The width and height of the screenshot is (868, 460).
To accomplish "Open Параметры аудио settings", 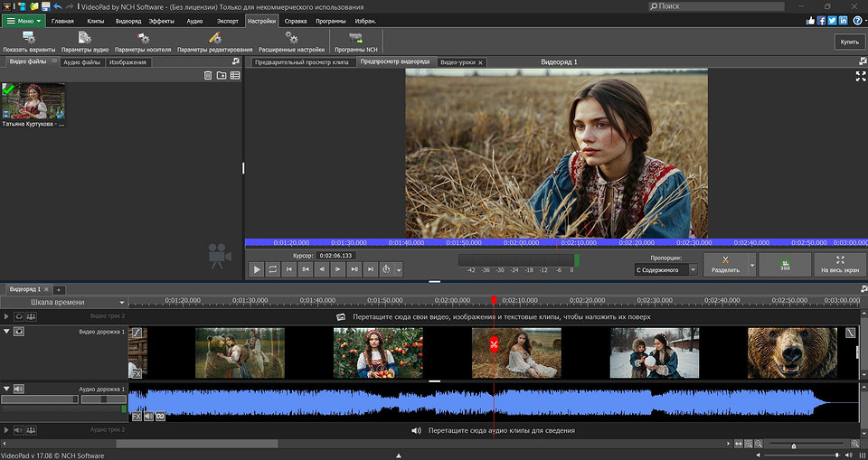I will pos(85,42).
